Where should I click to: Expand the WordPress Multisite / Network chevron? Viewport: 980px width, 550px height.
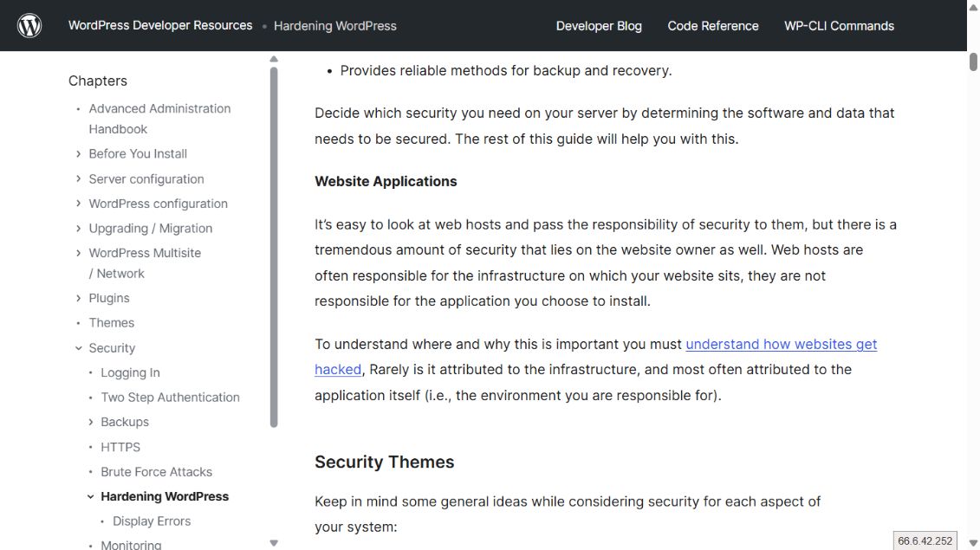[x=78, y=253]
